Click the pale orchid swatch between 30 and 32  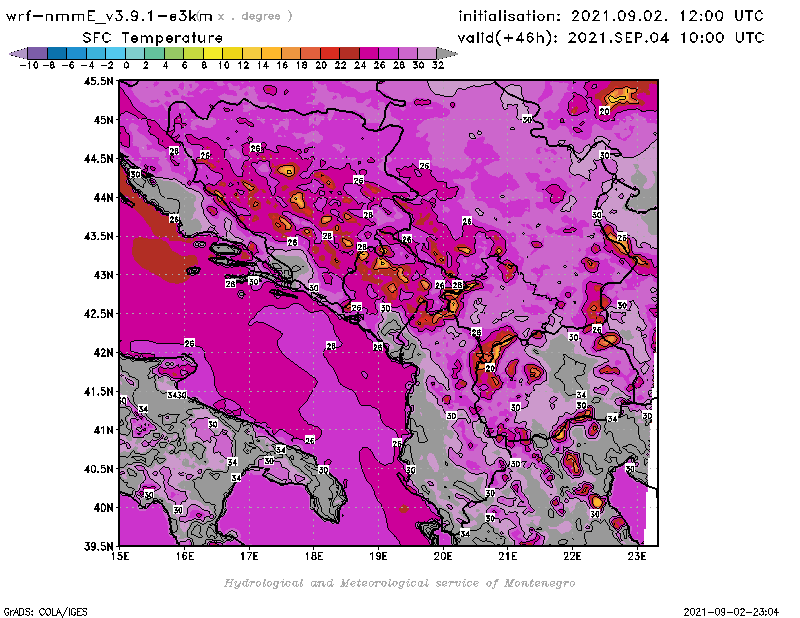pyautogui.click(x=427, y=53)
